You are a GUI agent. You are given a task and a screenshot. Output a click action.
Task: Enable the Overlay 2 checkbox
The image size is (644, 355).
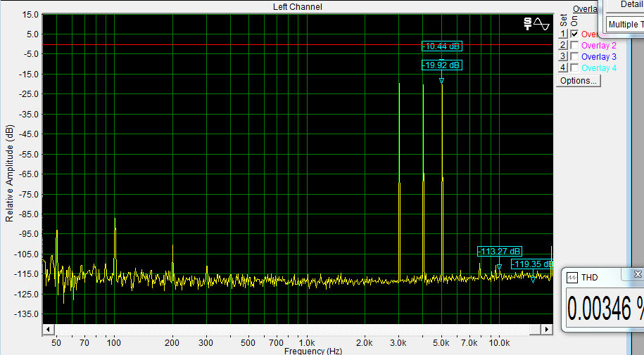[574, 45]
